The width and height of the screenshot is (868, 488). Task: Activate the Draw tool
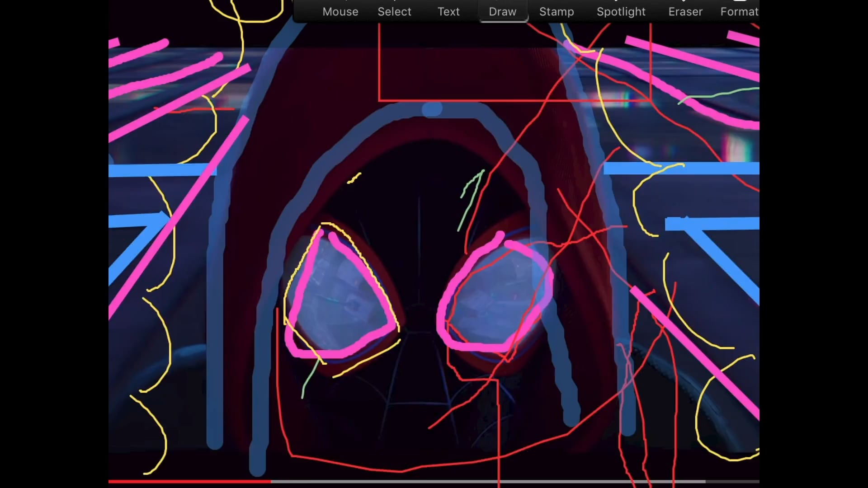pos(502,12)
